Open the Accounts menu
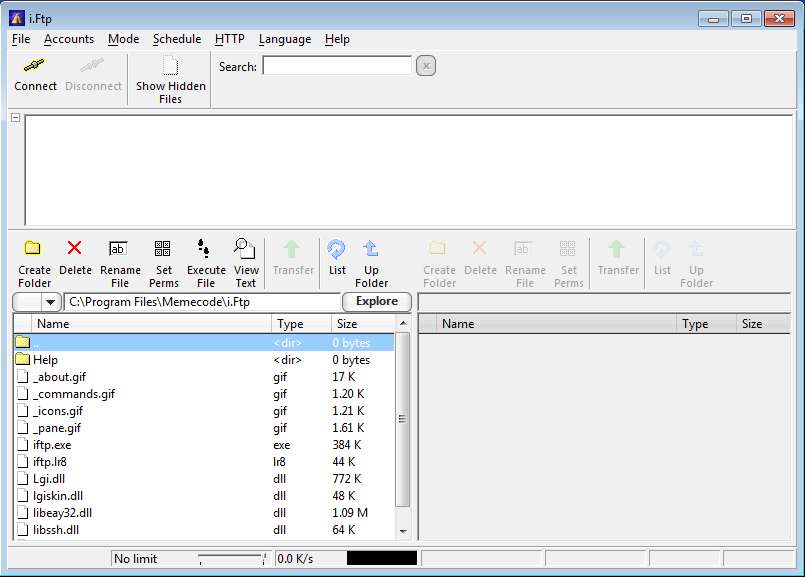This screenshot has height=577, width=805. 69,39
